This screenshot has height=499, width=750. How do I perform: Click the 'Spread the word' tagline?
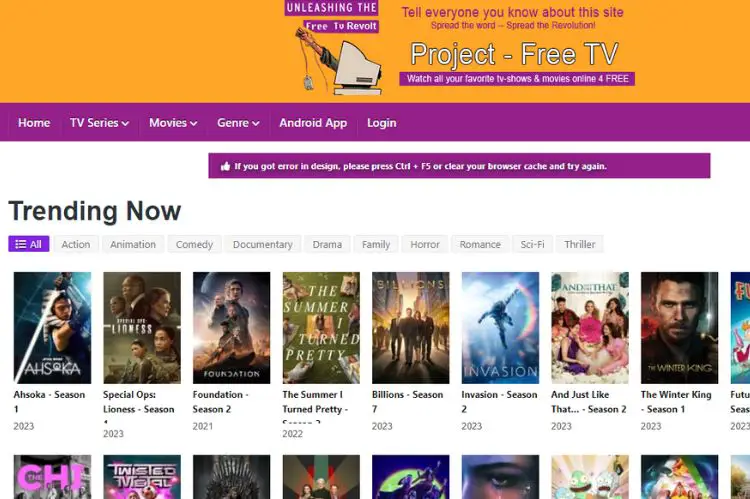coord(513,25)
